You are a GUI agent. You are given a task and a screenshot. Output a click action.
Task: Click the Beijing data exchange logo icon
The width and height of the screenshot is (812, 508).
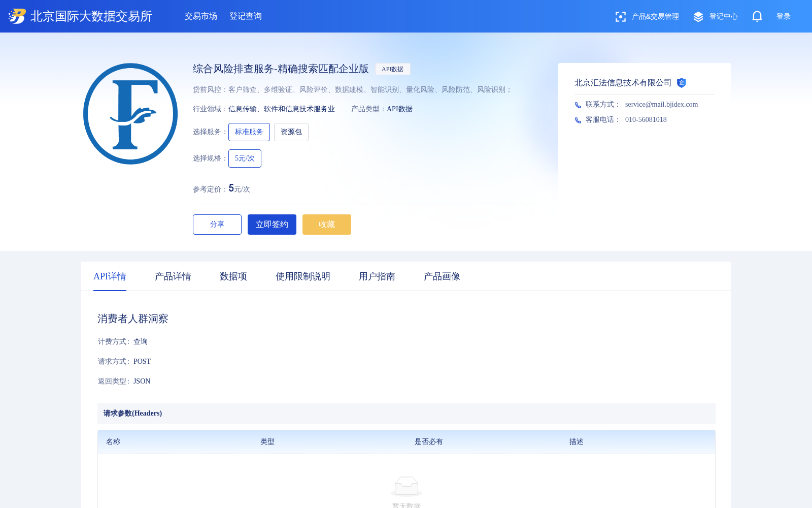(x=17, y=16)
